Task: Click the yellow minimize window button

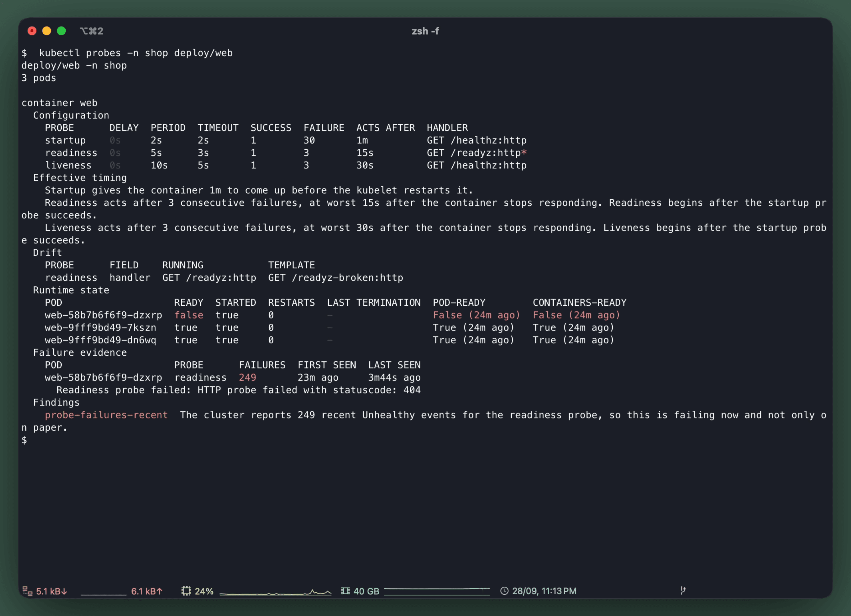Action: 47,31
